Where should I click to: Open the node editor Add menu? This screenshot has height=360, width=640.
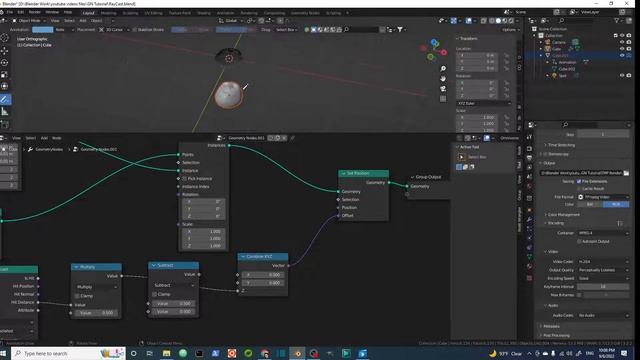coord(44,138)
